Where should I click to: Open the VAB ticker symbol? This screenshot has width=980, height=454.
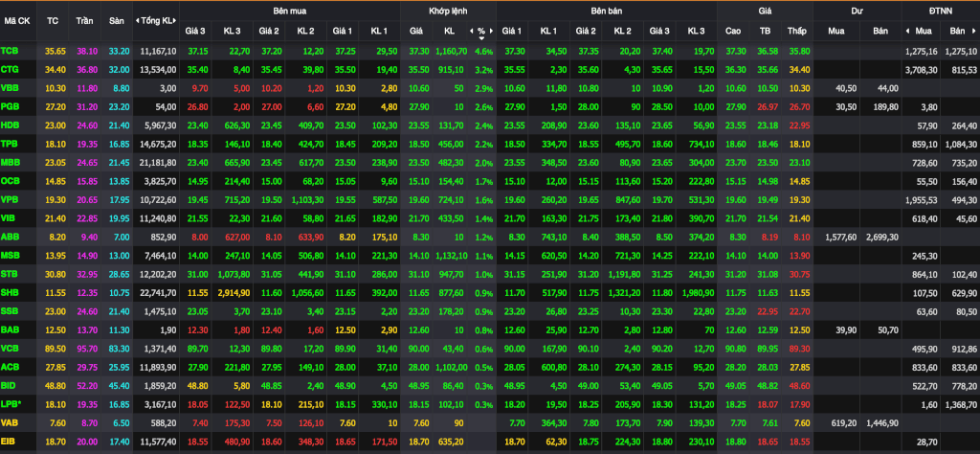click(x=10, y=420)
